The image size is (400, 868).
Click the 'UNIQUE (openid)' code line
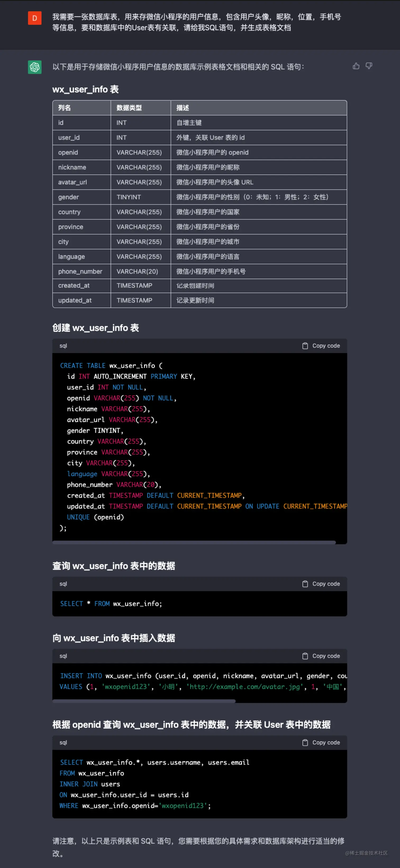[x=95, y=517]
